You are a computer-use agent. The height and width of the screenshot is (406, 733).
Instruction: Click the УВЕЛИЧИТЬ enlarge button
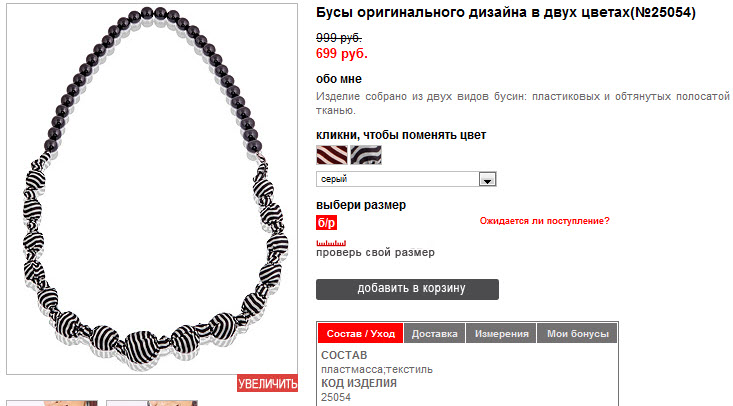coord(267,384)
